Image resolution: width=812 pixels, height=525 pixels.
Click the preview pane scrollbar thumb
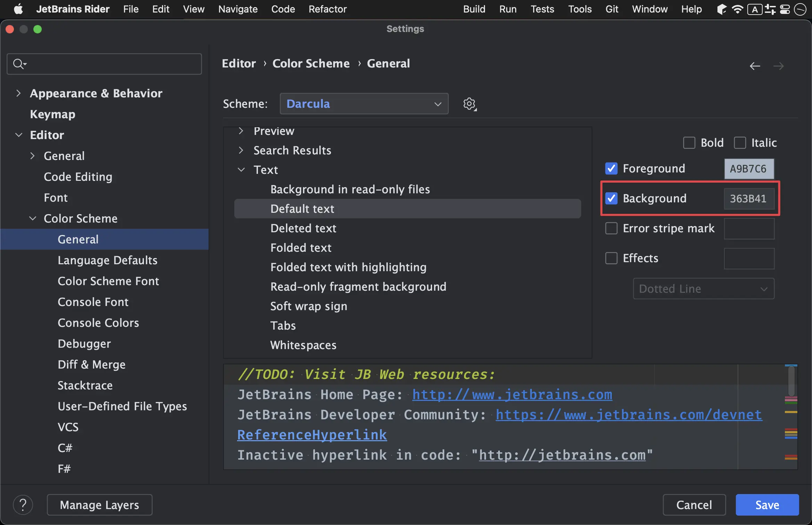791,381
